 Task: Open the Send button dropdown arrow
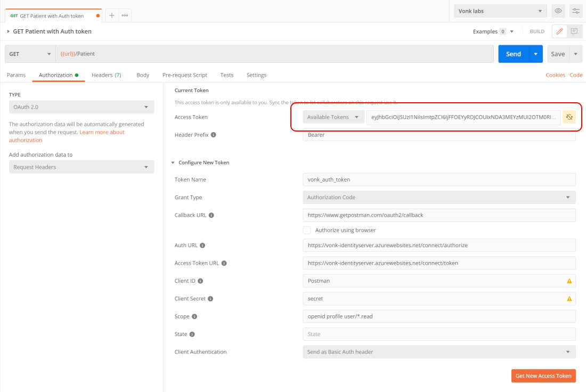point(535,54)
